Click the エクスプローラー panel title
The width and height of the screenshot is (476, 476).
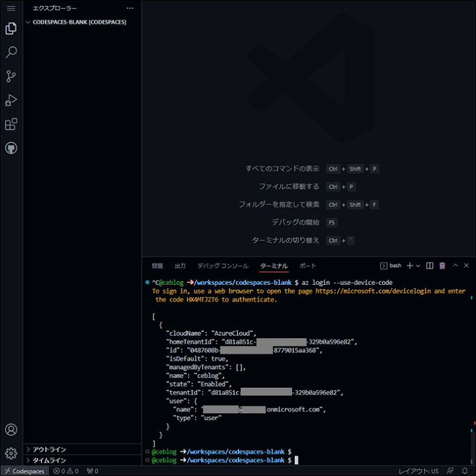(55, 8)
